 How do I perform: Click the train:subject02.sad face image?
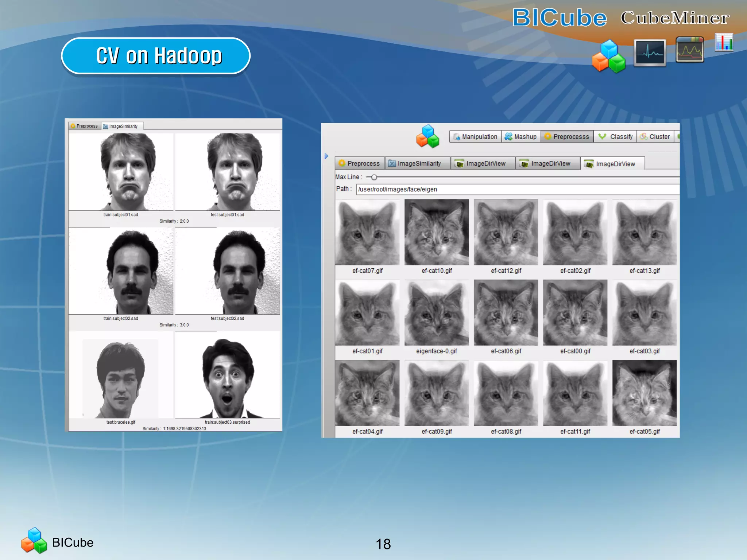(121, 271)
